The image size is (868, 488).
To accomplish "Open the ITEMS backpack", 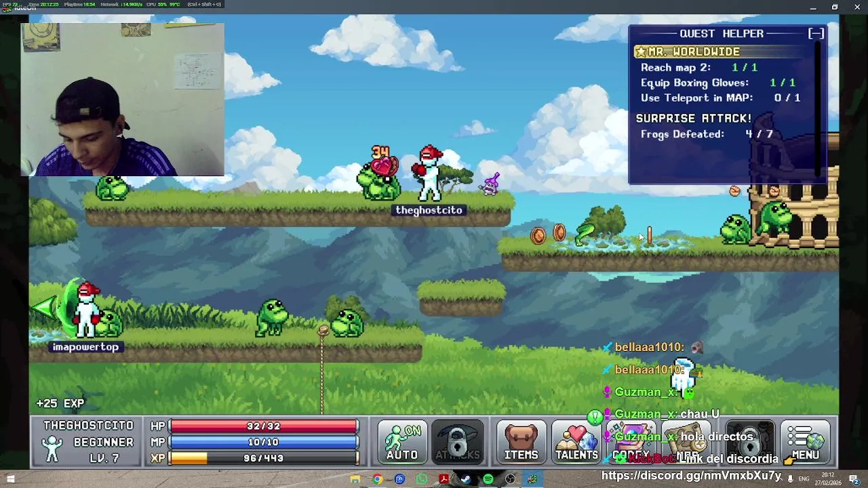I will [521, 442].
